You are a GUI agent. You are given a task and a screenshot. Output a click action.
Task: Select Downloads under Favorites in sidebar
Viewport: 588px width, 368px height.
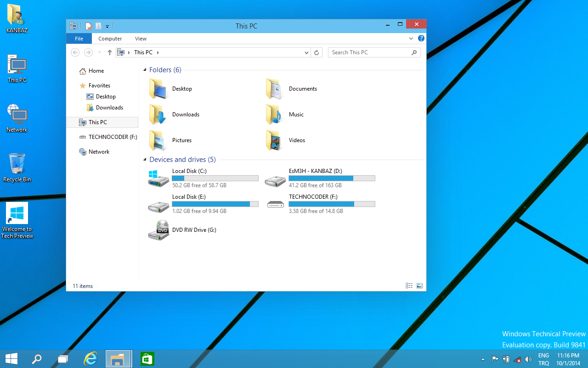click(x=109, y=108)
